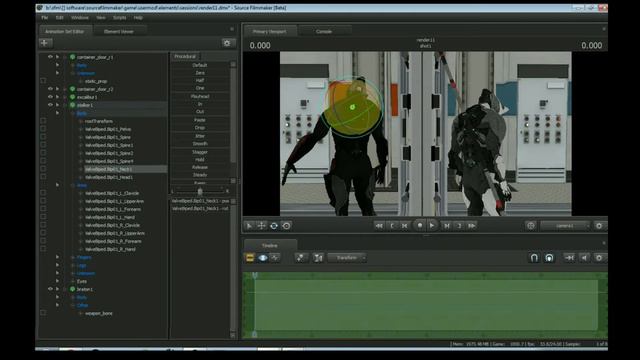Step back one frame

(x=404, y=226)
